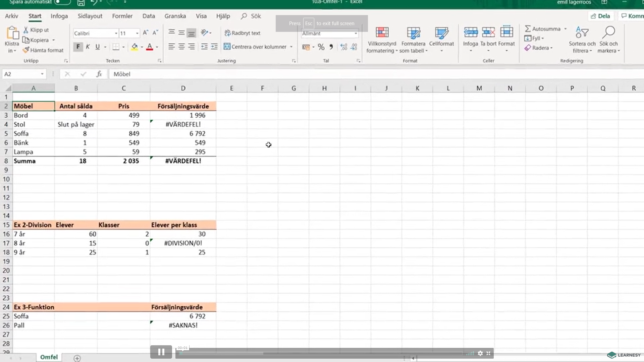Screen dimensions: 644x362
Task: Switch to the Granska tab
Action: (175, 16)
